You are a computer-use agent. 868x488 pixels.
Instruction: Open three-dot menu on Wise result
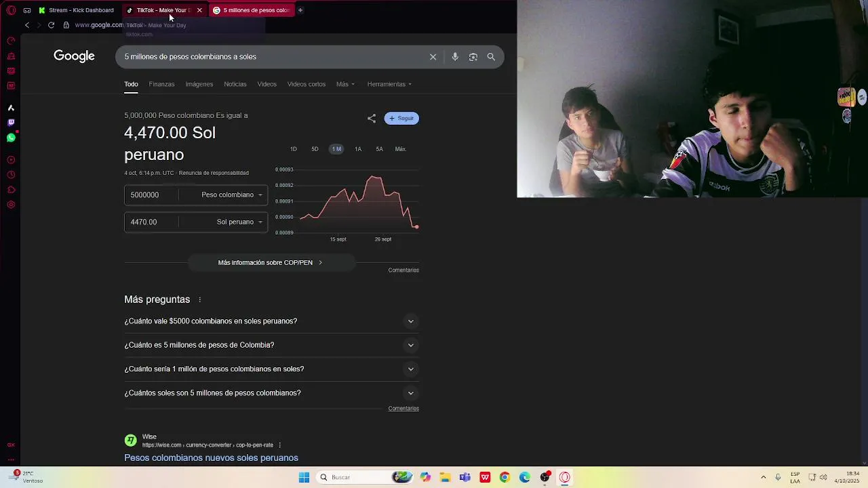[279, 445]
